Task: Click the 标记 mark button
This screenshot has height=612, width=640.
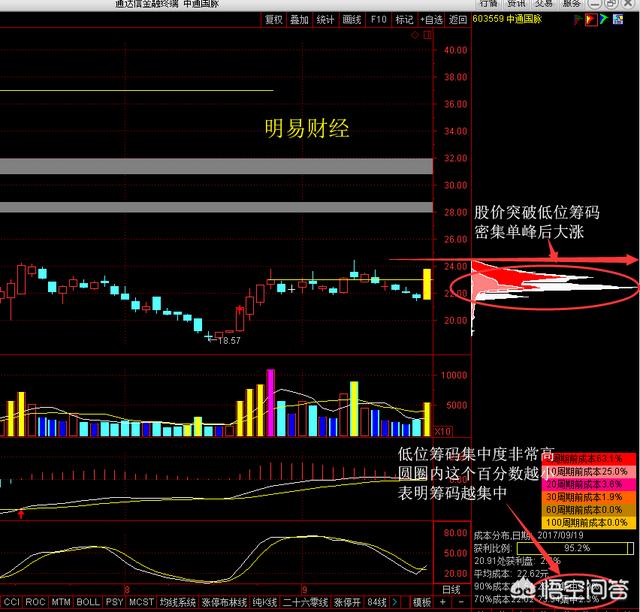Action: [x=404, y=19]
